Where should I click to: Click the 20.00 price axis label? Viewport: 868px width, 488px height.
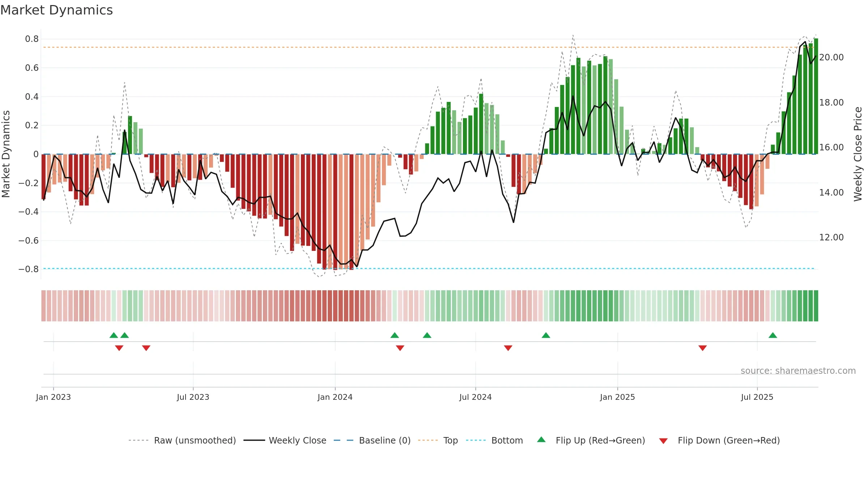(x=831, y=57)
